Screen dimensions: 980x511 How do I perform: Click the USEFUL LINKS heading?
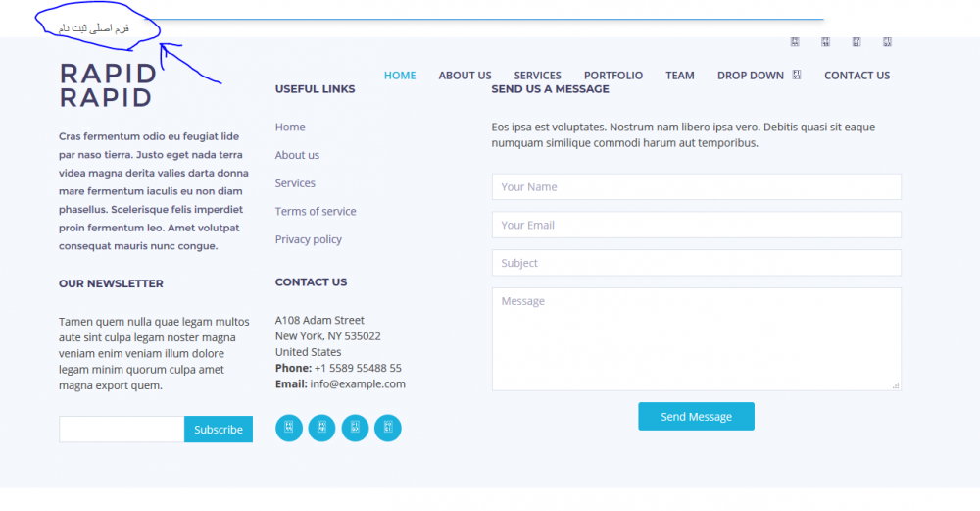point(315,89)
